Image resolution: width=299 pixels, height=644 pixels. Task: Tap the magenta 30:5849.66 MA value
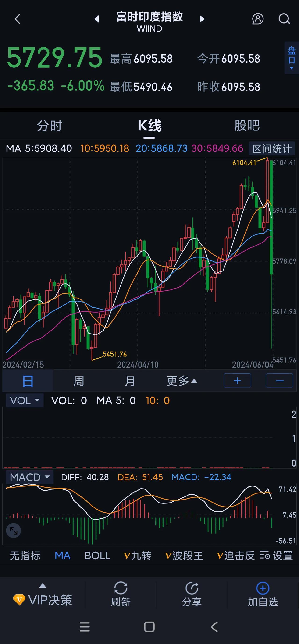click(217, 148)
